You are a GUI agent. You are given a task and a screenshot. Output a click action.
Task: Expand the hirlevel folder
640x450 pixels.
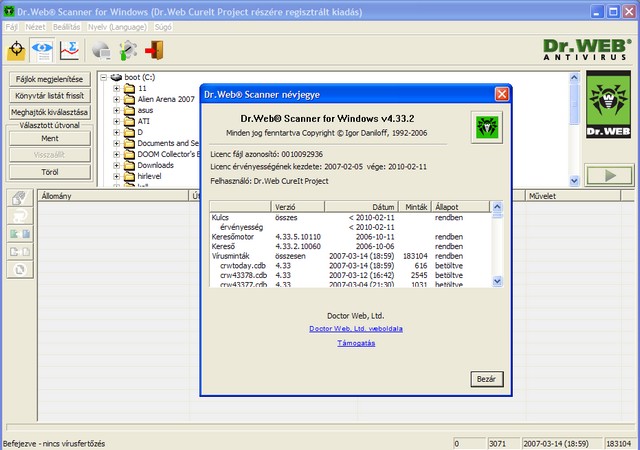(117, 176)
